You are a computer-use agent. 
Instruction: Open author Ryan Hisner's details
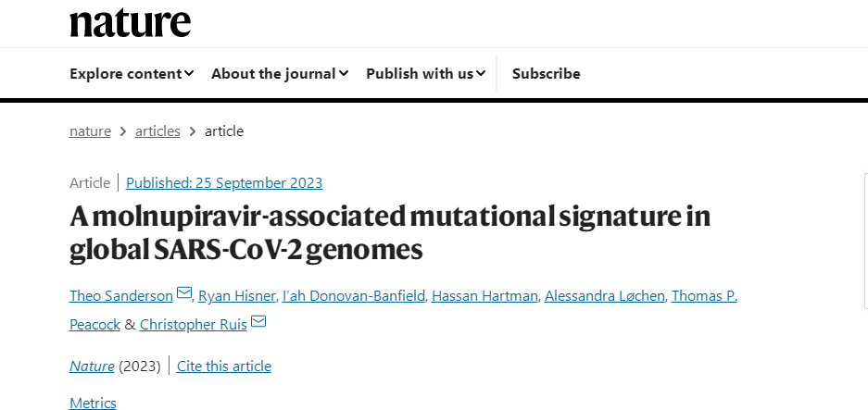pyautogui.click(x=236, y=296)
